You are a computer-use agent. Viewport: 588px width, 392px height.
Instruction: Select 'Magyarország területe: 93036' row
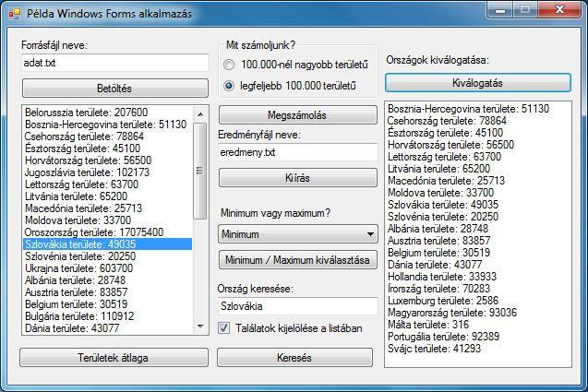pyautogui.click(x=478, y=313)
